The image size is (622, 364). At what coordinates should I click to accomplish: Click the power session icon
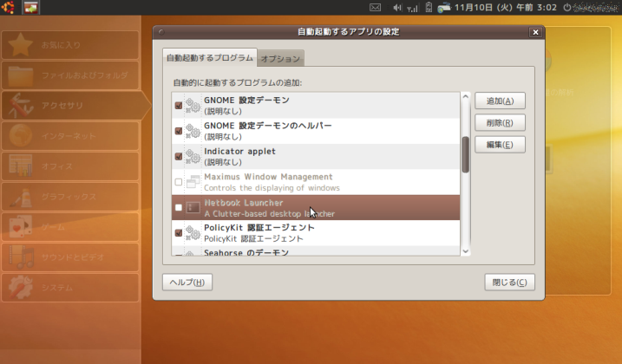coord(567,7)
